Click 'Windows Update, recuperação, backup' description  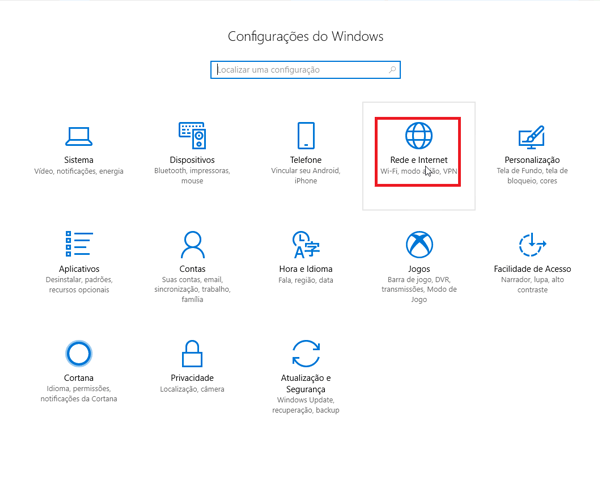click(306, 405)
